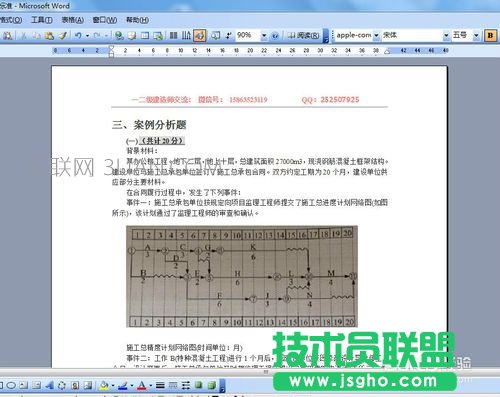The image size is (500, 397).
Task: Open the 宋体 font name dropdown arrow
Action: (x=446, y=35)
